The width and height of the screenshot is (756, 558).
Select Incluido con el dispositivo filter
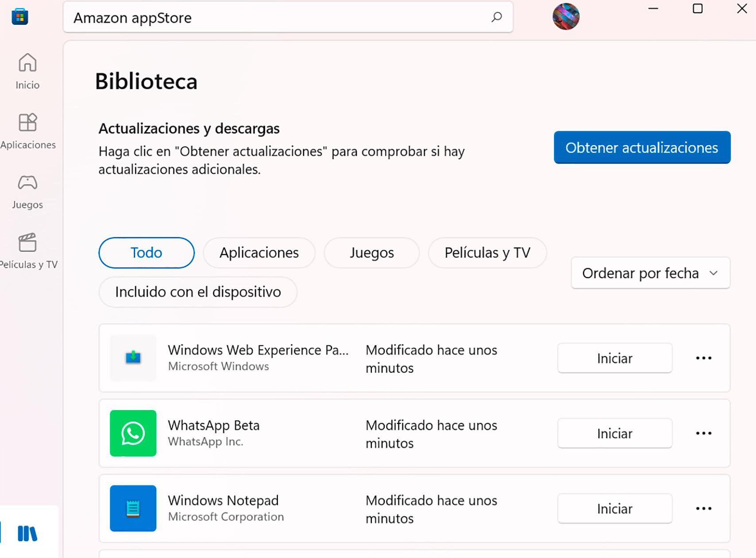pyautogui.click(x=198, y=292)
